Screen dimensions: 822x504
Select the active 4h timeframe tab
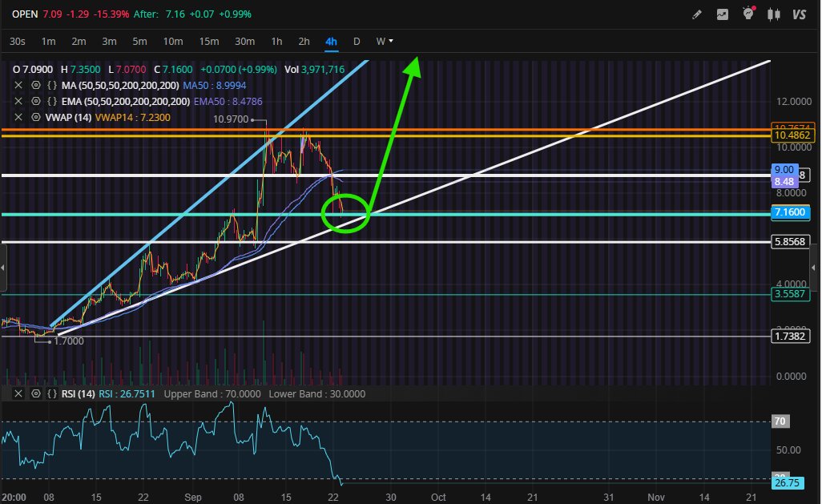coord(331,42)
